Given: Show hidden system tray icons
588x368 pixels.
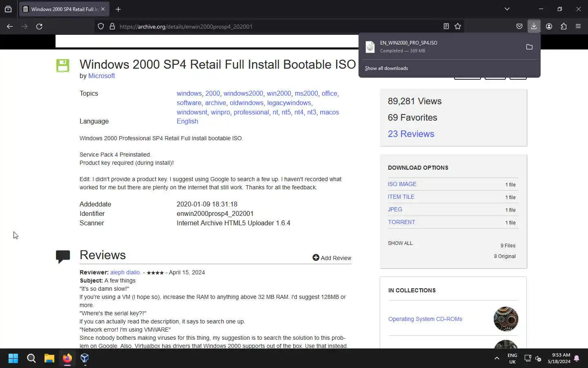Looking at the screenshot, I should [497, 359].
